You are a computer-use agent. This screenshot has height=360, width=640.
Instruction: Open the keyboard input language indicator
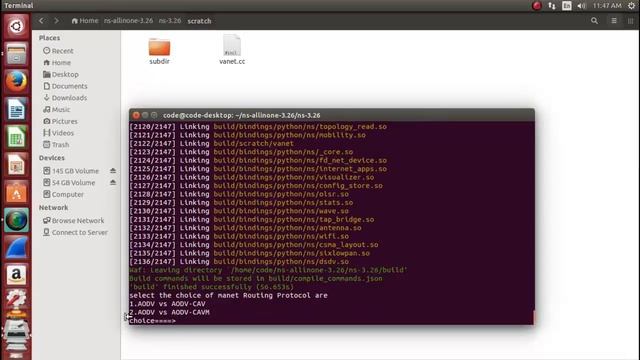[567, 6]
